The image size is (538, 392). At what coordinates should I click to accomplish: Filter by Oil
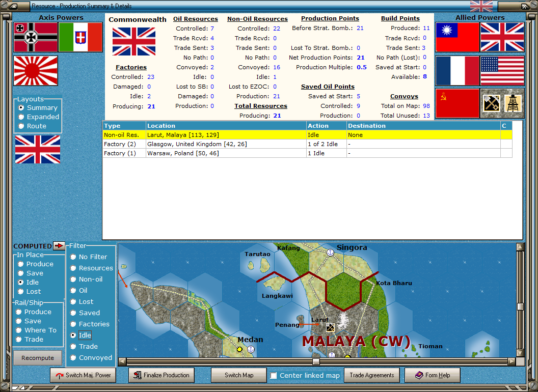79,291
